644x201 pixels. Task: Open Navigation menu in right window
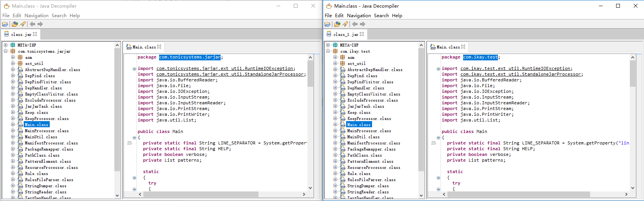359,16
